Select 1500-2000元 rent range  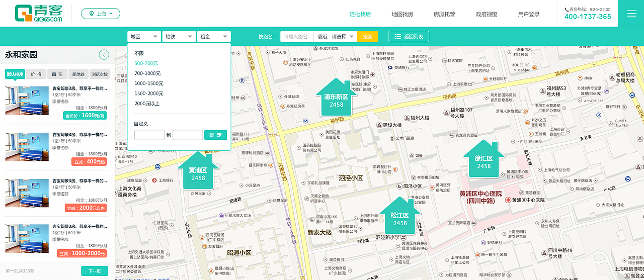tap(148, 94)
